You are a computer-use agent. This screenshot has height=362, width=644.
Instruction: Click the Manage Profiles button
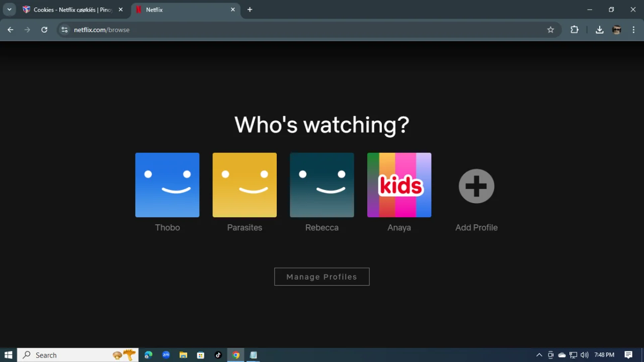point(322,277)
